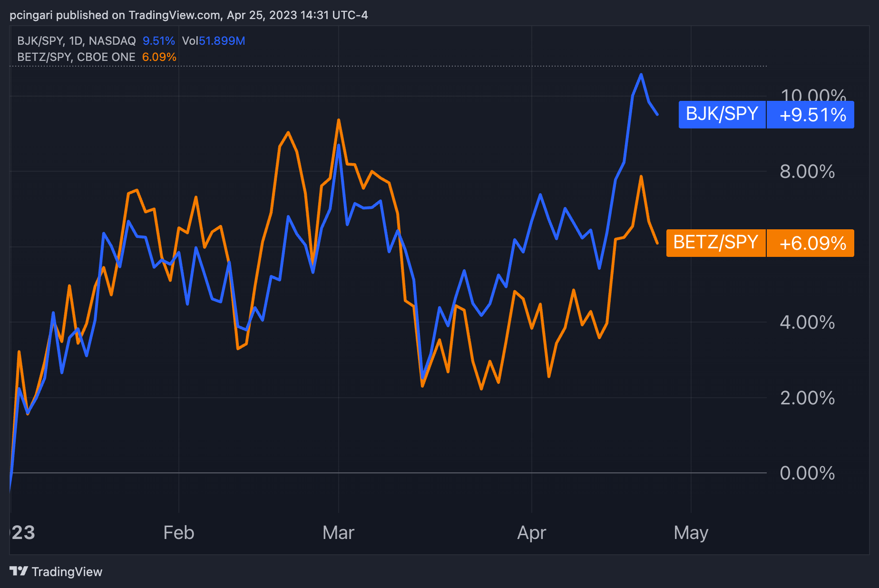
Task: Open the BJK/SPY, 1D, NASDAQ legend entry
Action: pyautogui.click(x=76, y=41)
